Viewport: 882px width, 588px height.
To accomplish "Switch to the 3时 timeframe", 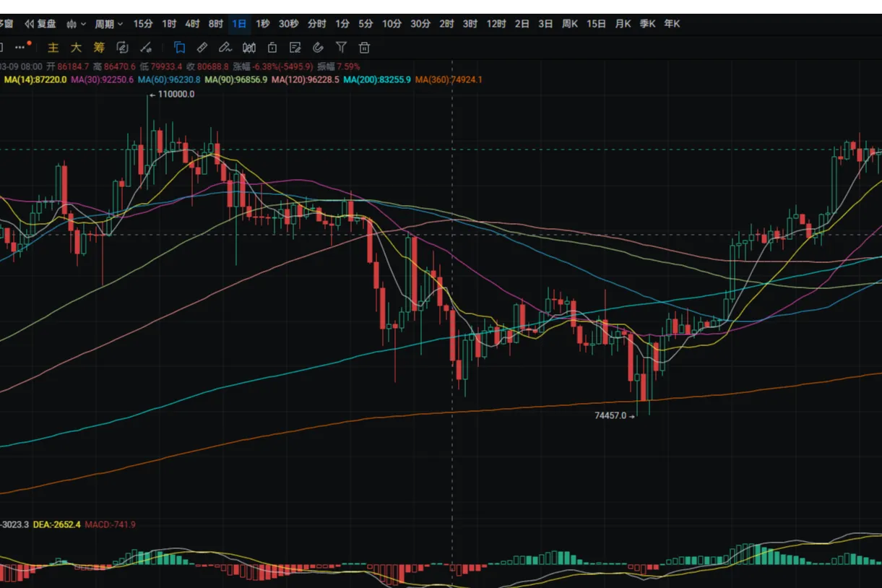I will [x=470, y=24].
